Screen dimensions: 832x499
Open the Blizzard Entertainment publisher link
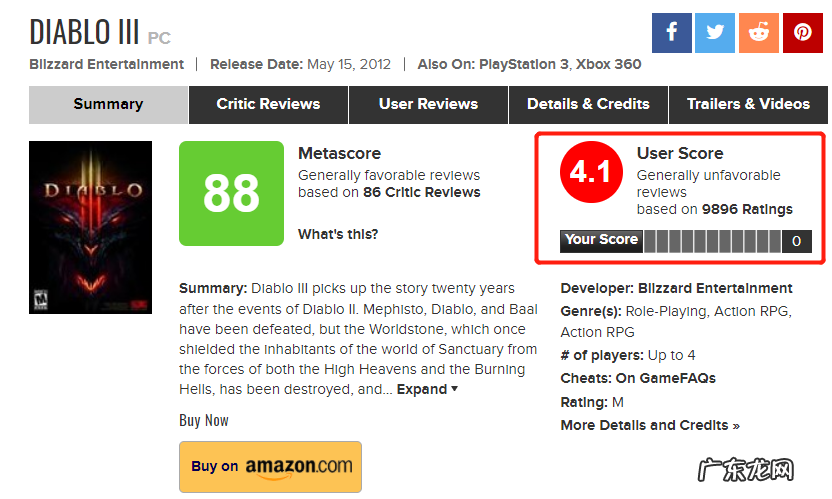pos(106,64)
